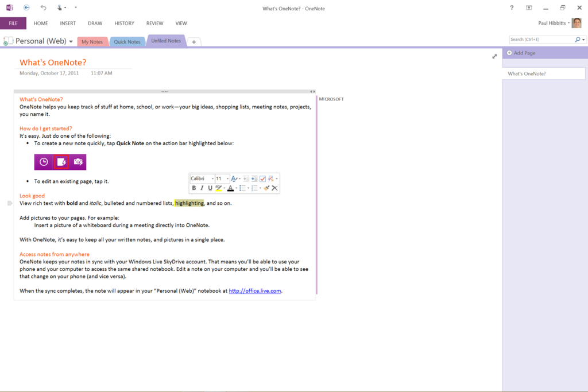This screenshot has height=392, width=588.
Task: Switch to the INSERT ribbon tab
Action: pos(68,23)
